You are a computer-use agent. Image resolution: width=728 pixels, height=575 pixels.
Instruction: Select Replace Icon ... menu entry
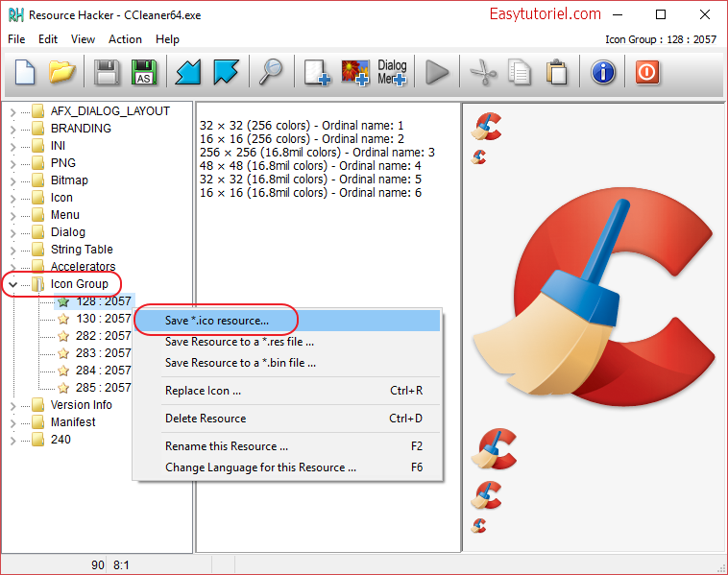[x=287, y=391]
